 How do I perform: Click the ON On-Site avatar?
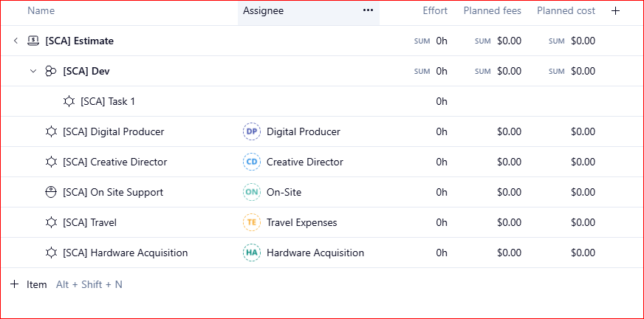pos(252,192)
